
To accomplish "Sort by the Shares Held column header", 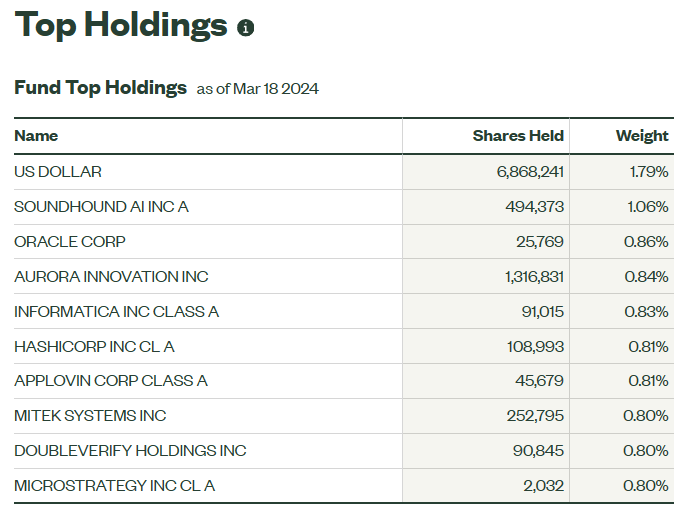I will pos(518,136).
